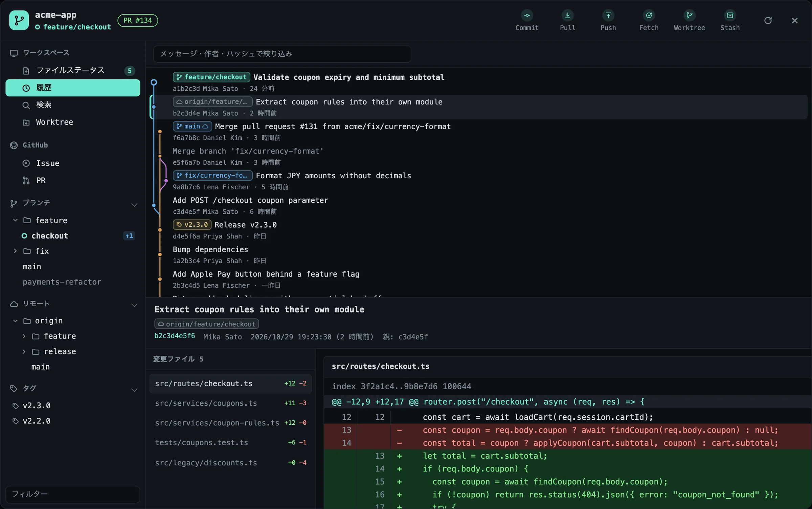Click the acme-app branch logo icon

pyautogui.click(x=19, y=20)
